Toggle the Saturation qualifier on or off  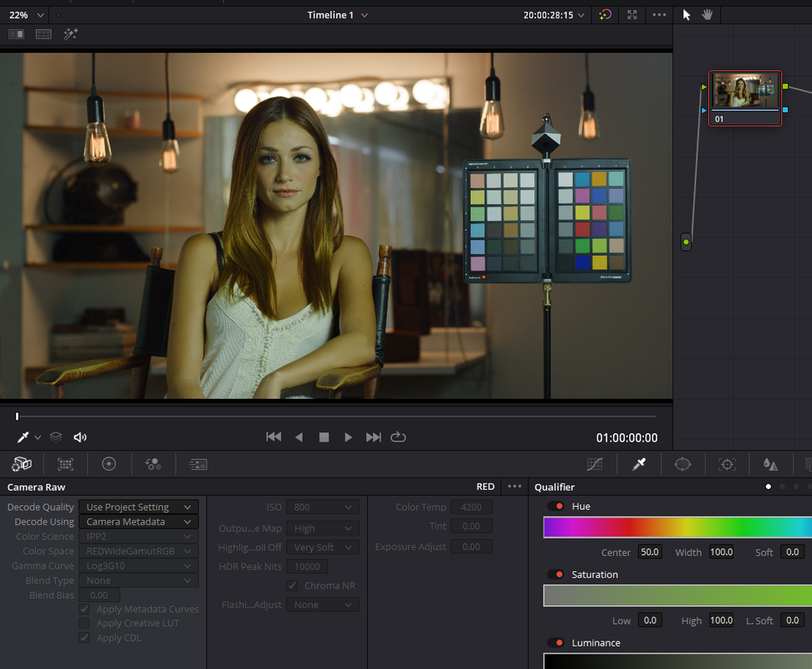(x=555, y=575)
